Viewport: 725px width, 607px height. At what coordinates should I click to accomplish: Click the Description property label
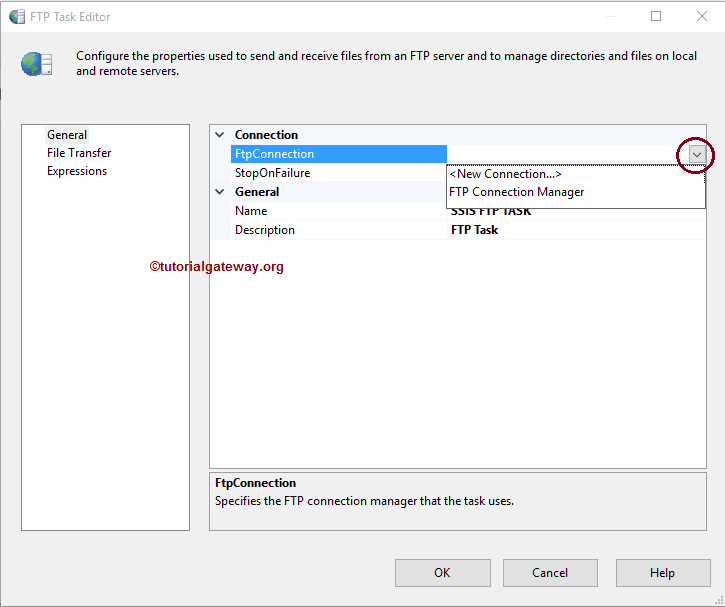(x=265, y=230)
